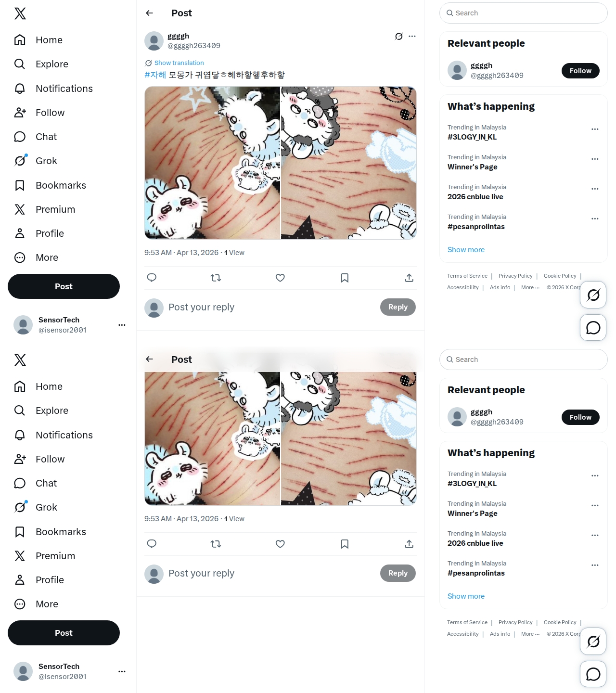Like the upper post with the heart icon
This screenshot has height=693, width=616.
[x=280, y=278]
